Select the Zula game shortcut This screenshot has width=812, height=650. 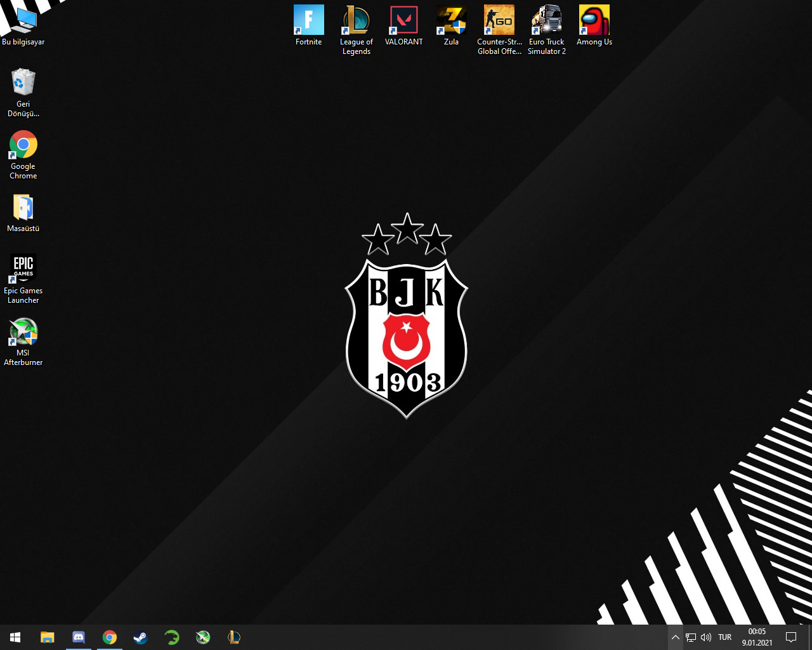tap(452, 26)
